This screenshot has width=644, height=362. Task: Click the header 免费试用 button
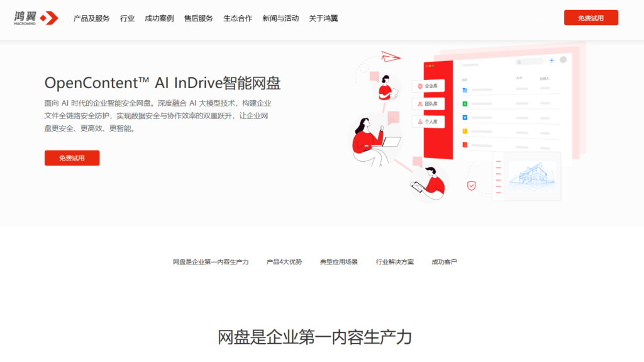coord(591,18)
